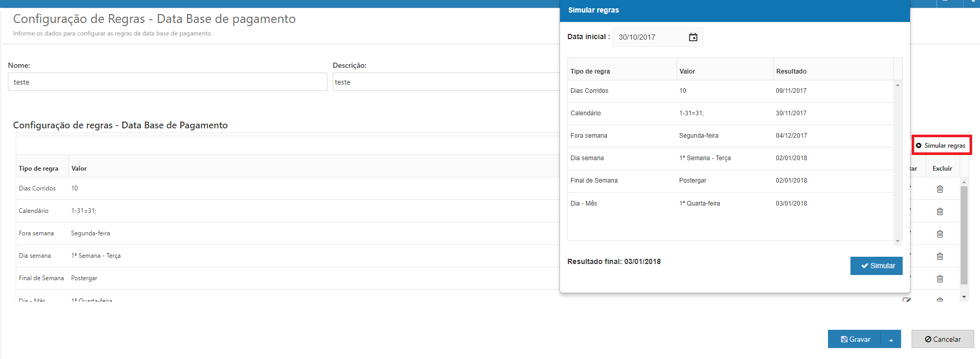
Task: Click result 09/11/2017 for Dias Corridos
Action: (791, 91)
